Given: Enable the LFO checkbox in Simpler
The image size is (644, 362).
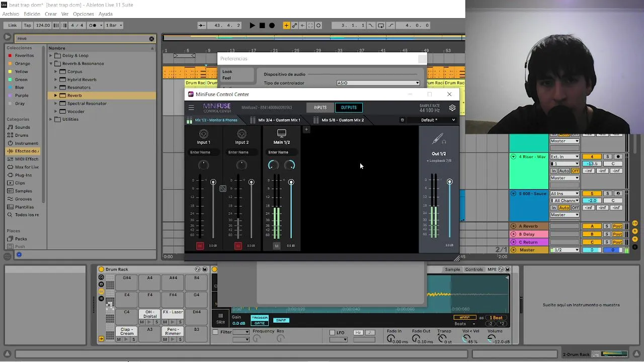Looking at the screenshot, I should (x=332, y=333).
